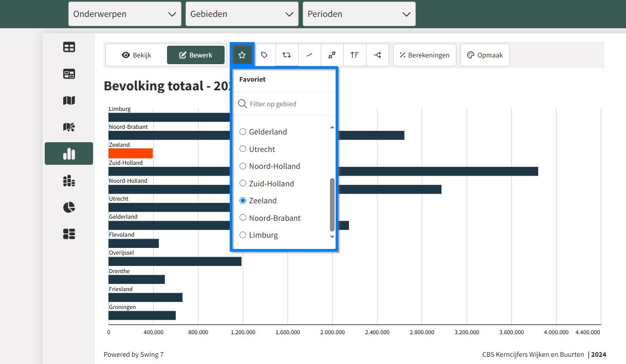Click the tag label toolbar icon
This screenshot has width=626, height=364.
click(264, 55)
